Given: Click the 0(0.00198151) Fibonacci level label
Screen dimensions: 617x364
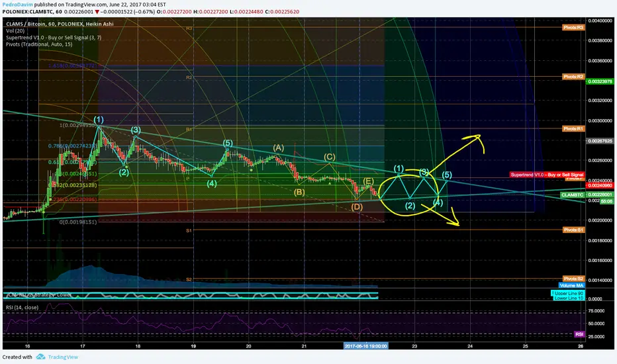Looking at the screenshot, I should click(x=78, y=222).
